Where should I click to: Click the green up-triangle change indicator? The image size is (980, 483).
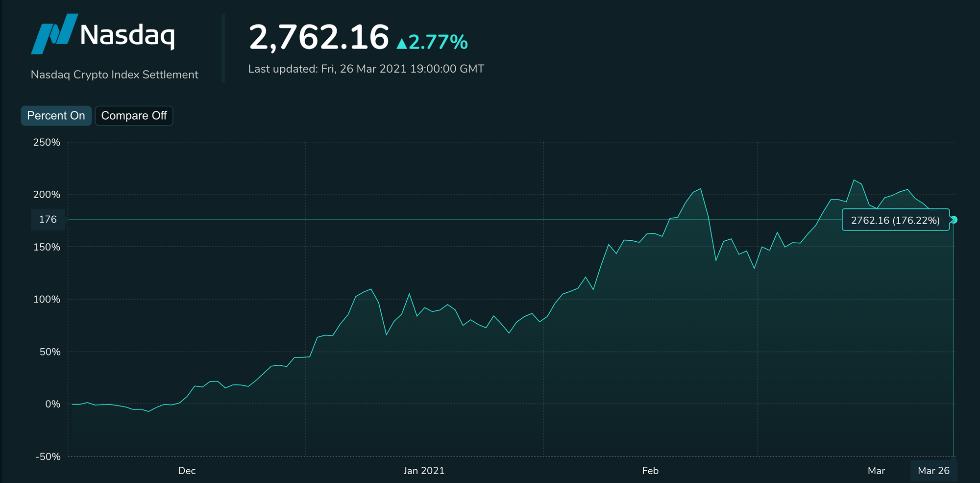pos(402,44)
